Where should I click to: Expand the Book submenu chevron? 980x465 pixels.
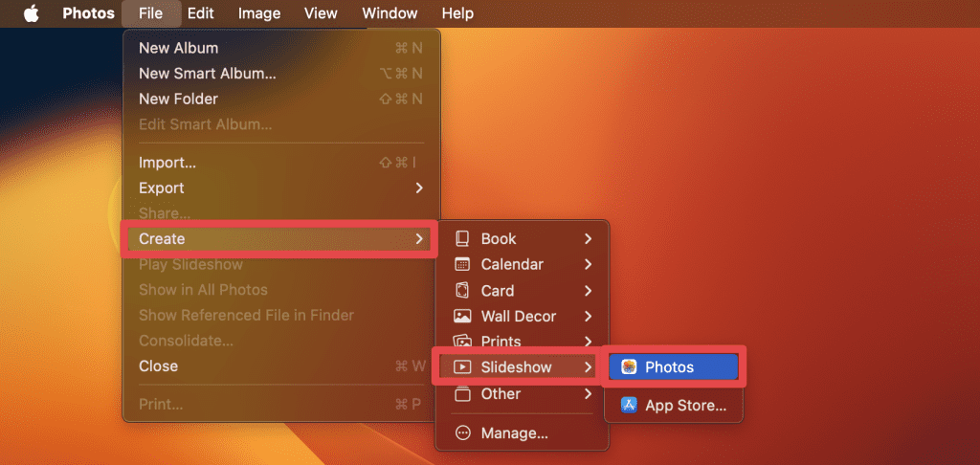(589, 239)
